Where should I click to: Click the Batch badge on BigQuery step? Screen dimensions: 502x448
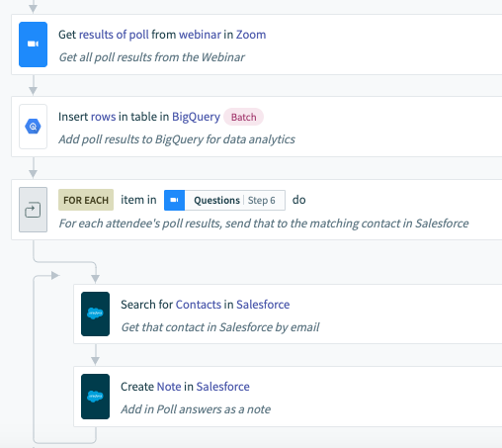click(243, 117)
